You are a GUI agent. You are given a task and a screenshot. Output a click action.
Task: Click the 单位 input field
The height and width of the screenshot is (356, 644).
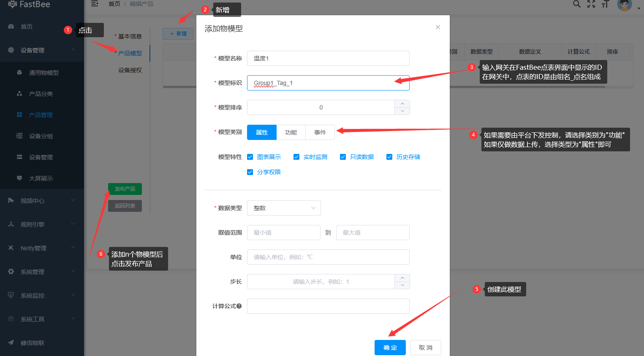(328, 257)
